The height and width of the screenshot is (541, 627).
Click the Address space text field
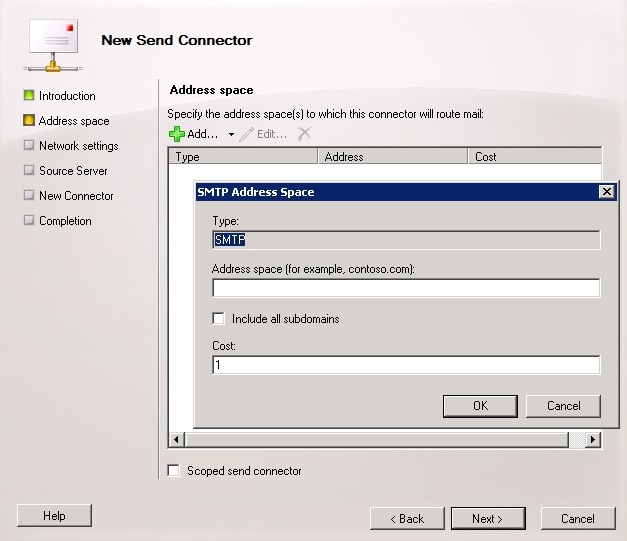[x=406, y=288]
